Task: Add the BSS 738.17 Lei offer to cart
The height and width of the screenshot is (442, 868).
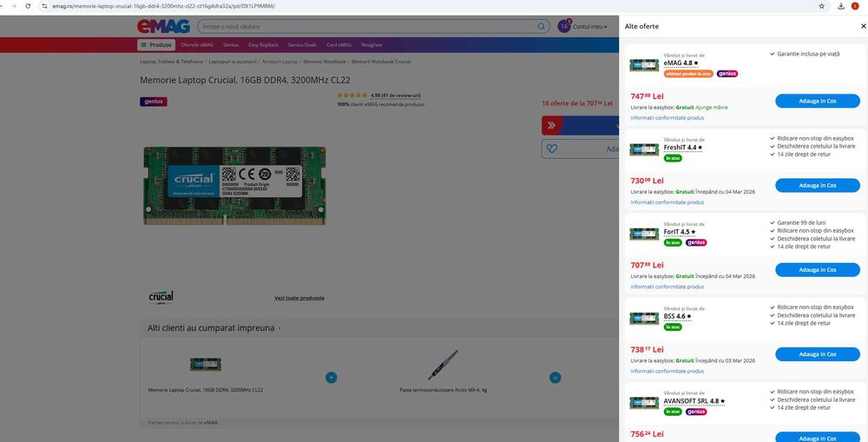Action: [817, 354]
